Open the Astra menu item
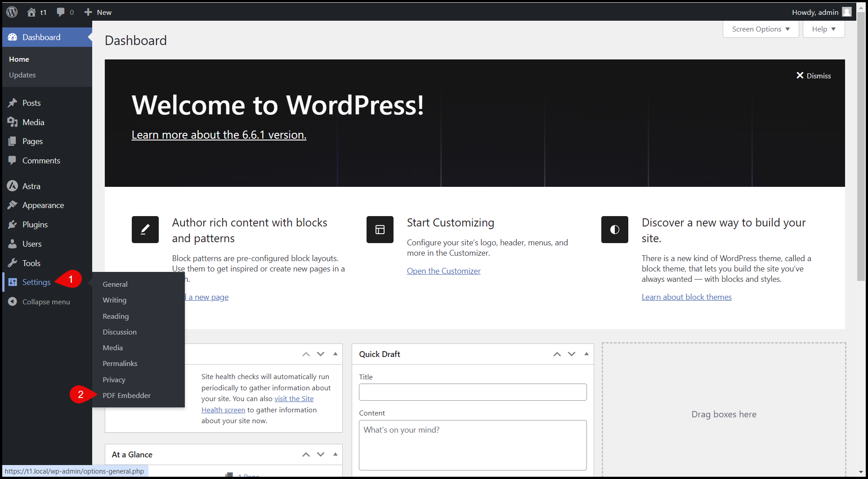The height and width of the screenshot is (479, 868). [x=31, y=186]
